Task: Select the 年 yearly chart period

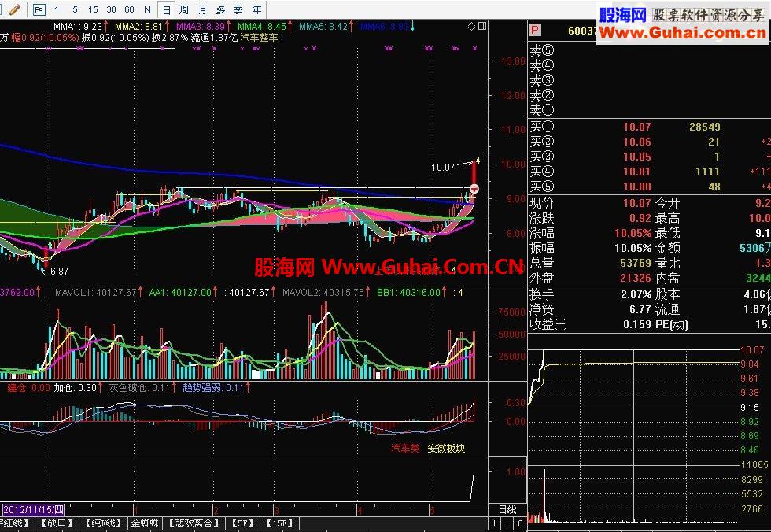Action: 256,9
